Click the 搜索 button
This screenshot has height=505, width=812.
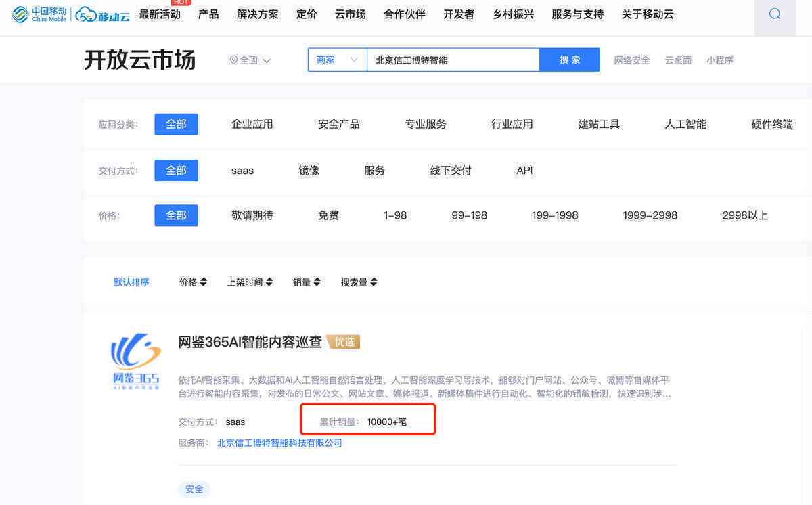[x=570, y=60]
